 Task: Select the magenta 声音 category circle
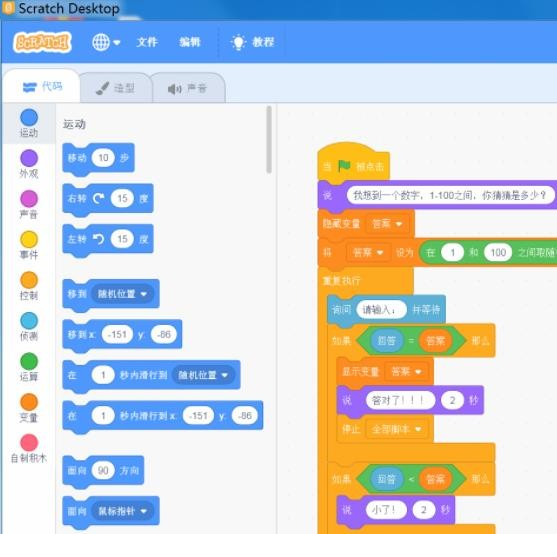point(29,199)
